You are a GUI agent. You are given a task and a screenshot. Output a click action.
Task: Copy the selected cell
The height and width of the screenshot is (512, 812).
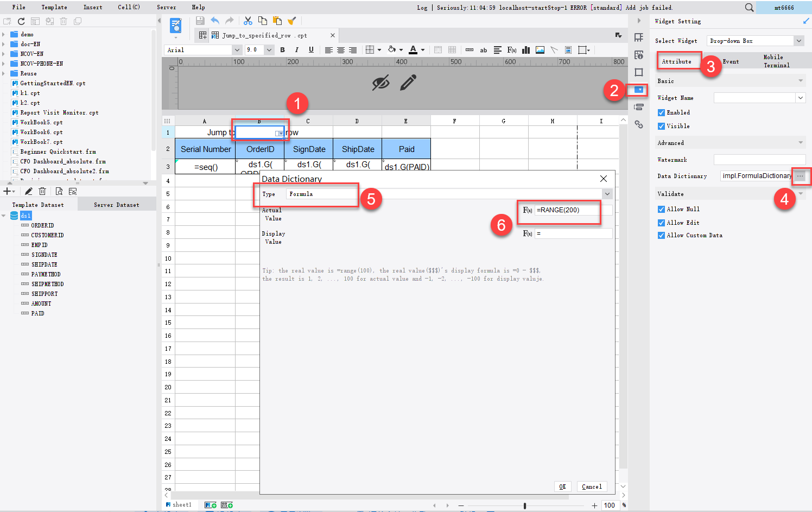coord(263,21)
